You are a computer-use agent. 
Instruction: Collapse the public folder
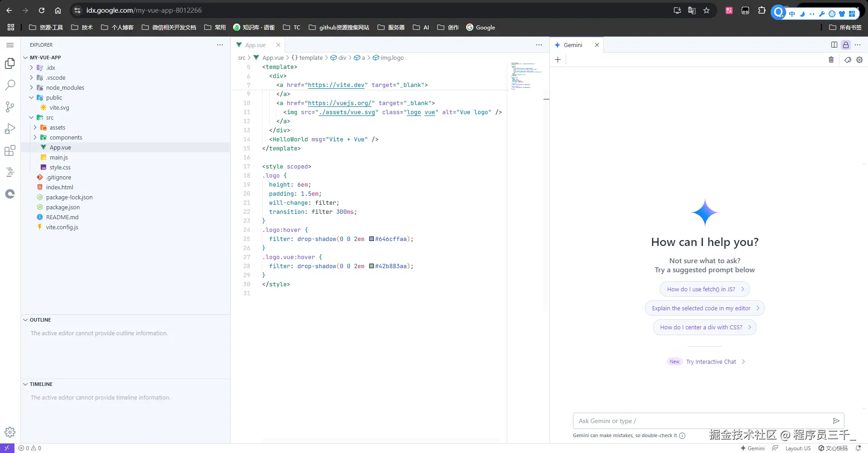pos(31,97)
